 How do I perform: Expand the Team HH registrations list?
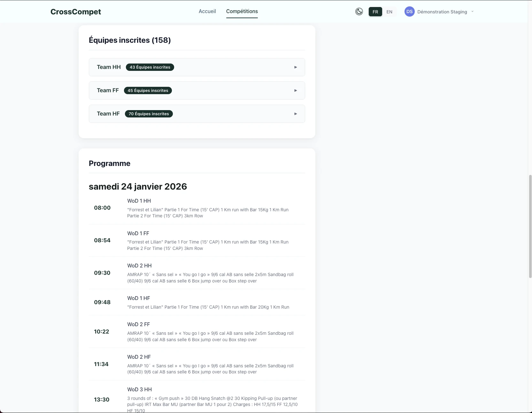point(197,67)
